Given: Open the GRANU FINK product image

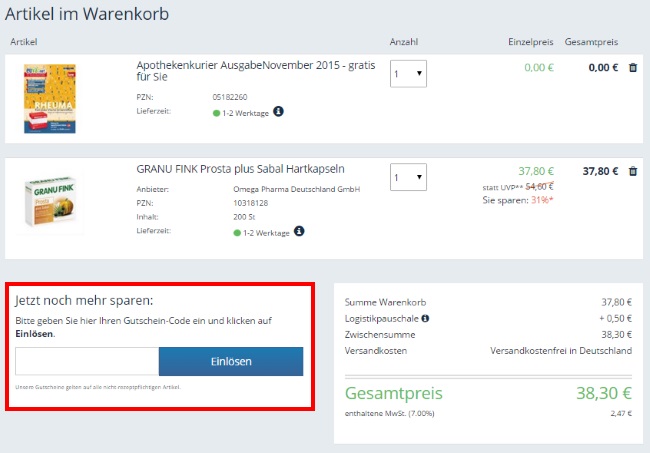Looking at the screenshot, I should pyautogui.click(x=51, y=202).
